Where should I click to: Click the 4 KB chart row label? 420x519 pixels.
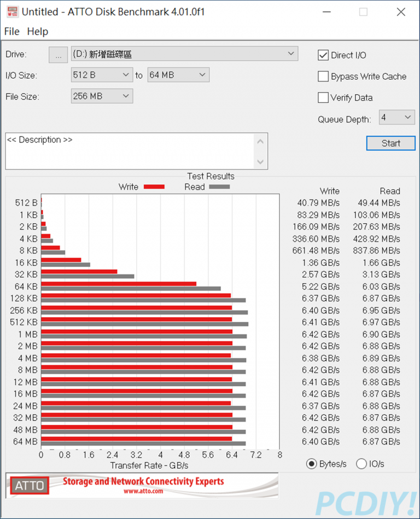(x=28, y=239)
